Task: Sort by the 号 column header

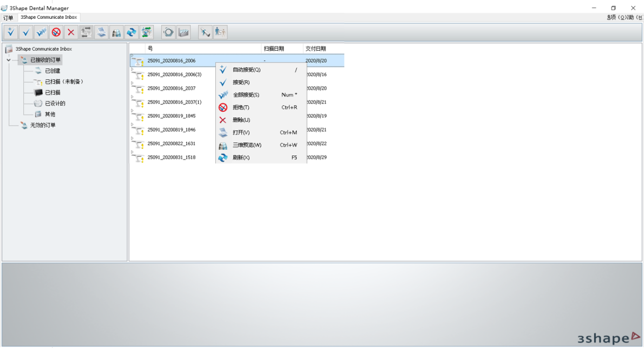Action: [x=204, y=49]
